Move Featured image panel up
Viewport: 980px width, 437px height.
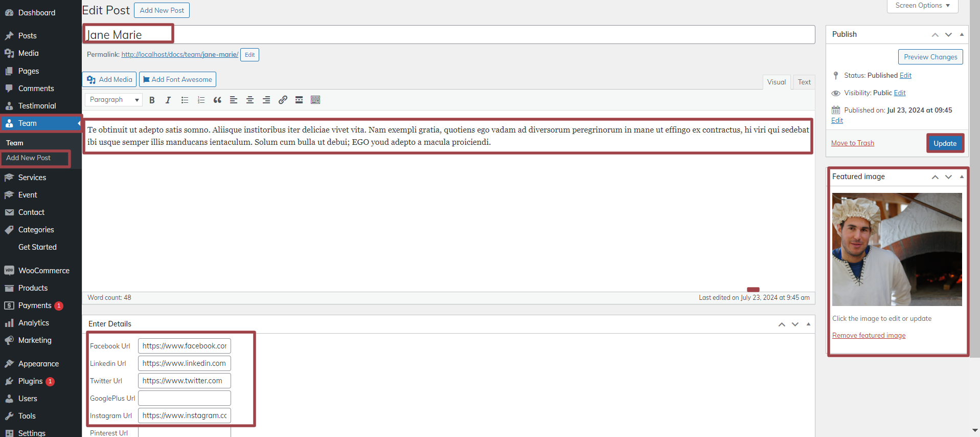tap(935, 177)
